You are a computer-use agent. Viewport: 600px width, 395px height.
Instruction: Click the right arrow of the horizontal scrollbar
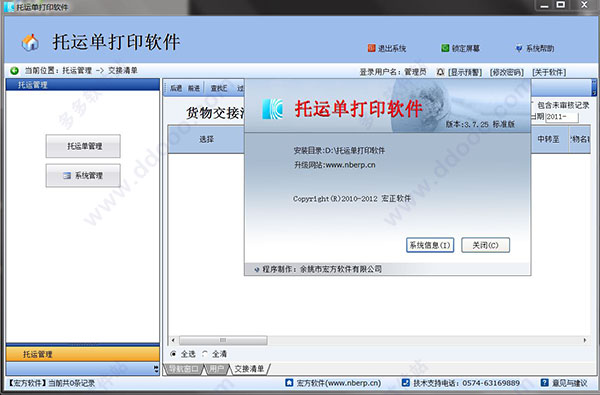(585, 340)
